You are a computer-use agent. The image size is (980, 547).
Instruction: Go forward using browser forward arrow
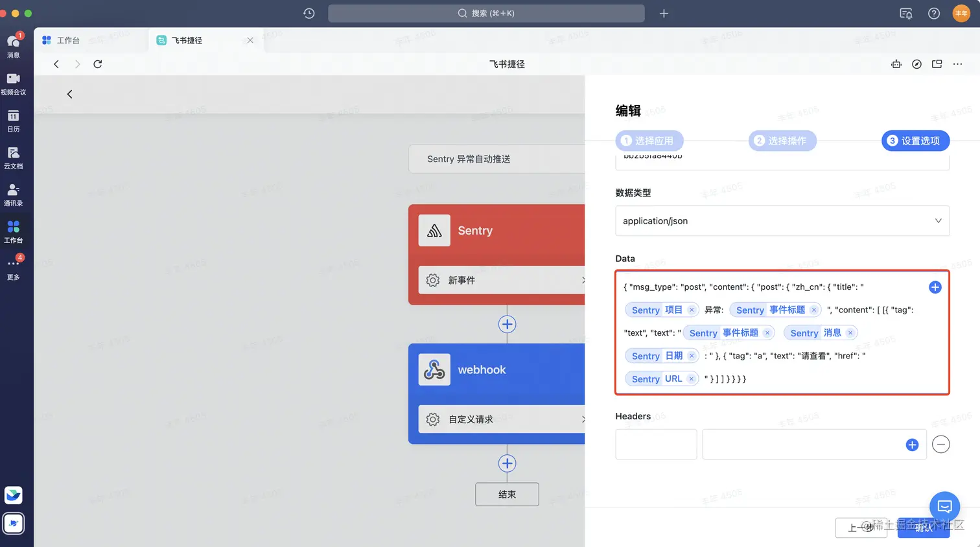pyautogui.click(x=77, y=64)
